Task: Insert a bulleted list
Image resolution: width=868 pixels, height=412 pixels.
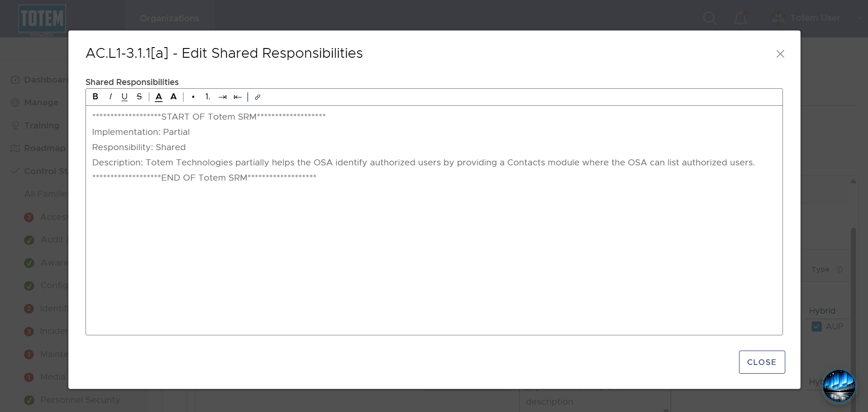Action: (193, 97)
